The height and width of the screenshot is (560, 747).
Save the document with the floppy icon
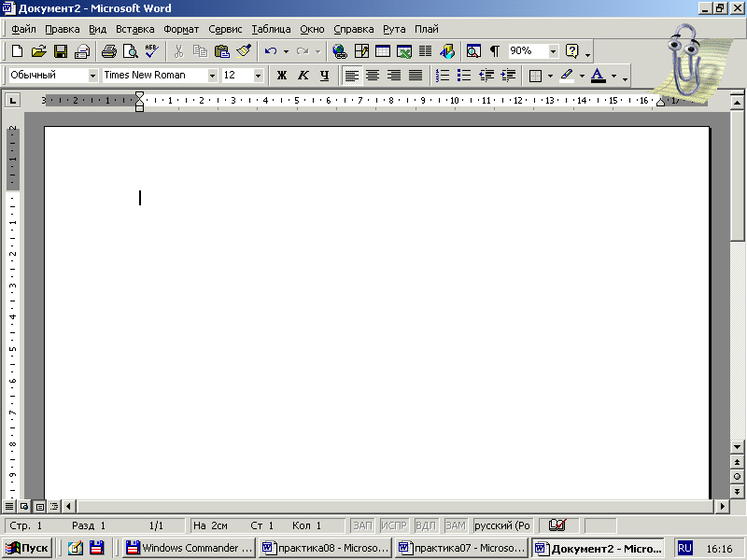point(61,51)
